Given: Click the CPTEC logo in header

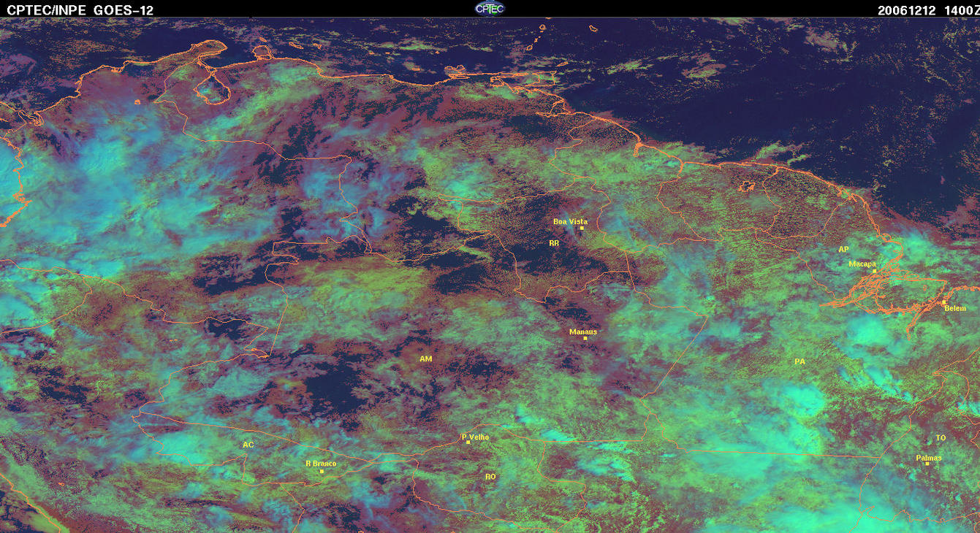Looking at the screenshot, I should (x=490, y=8).
